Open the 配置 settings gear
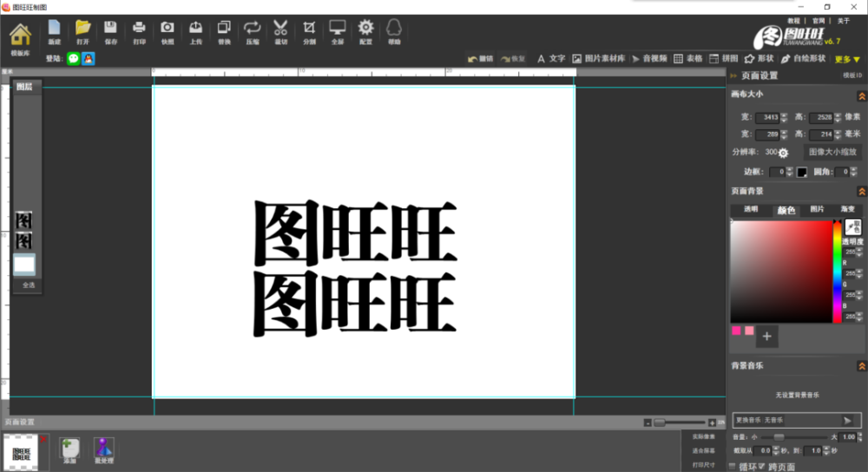This screenshot has height=472, width=868. [366, 32]
